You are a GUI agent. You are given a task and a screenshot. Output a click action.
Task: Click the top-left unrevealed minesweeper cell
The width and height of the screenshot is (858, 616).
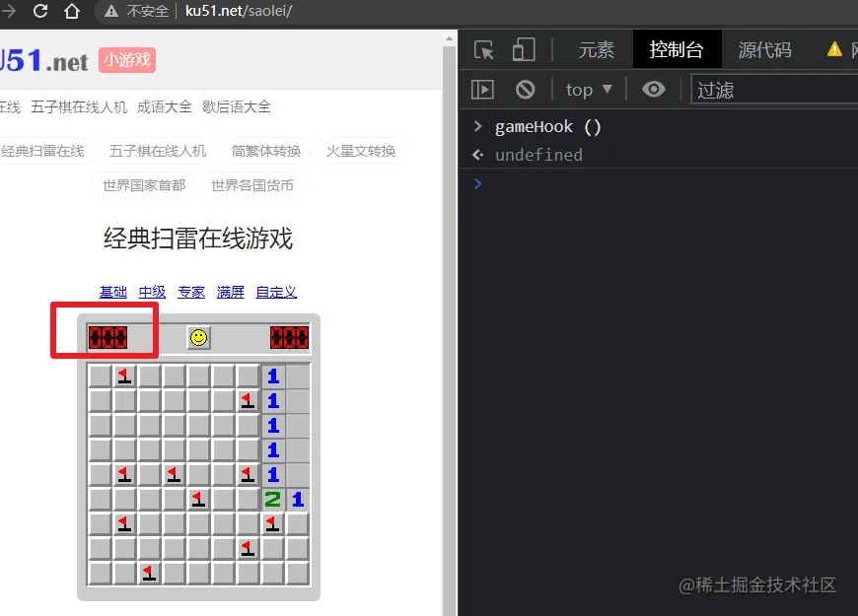[x=101, y=376]
